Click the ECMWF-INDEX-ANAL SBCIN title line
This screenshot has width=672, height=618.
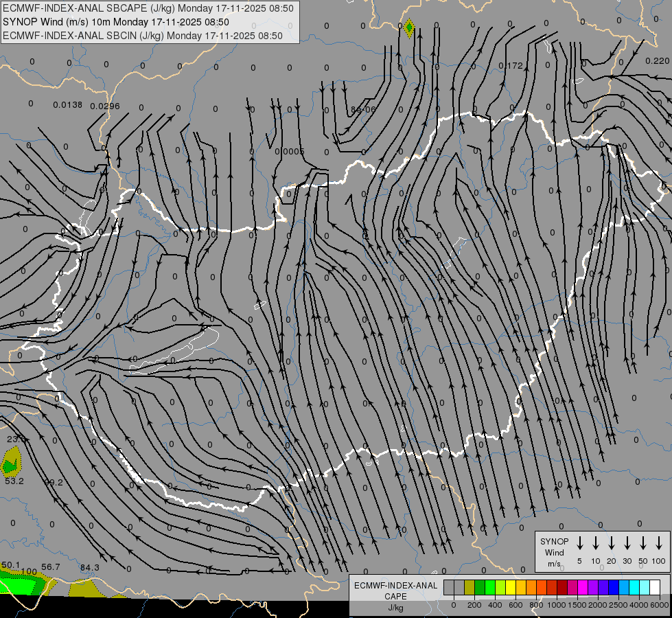click(x=143, y=36)
